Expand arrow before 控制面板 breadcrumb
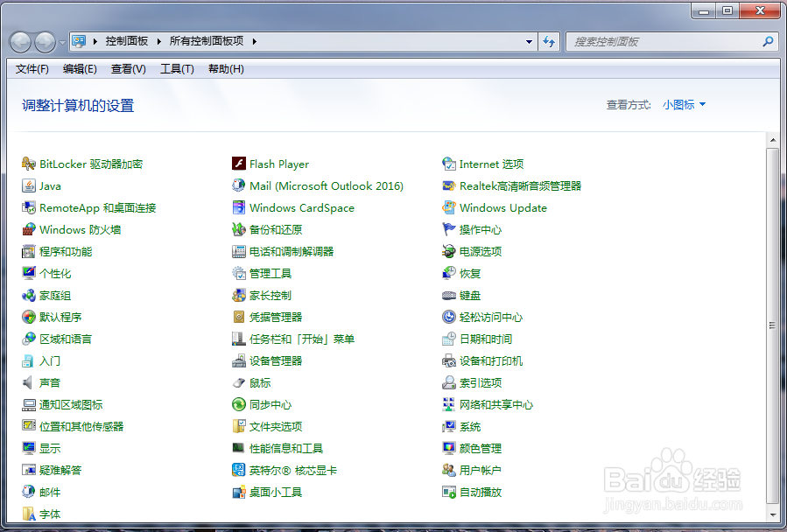Image resolution: width=787 pixels, height=532 pixels. (x=95, y=42)
